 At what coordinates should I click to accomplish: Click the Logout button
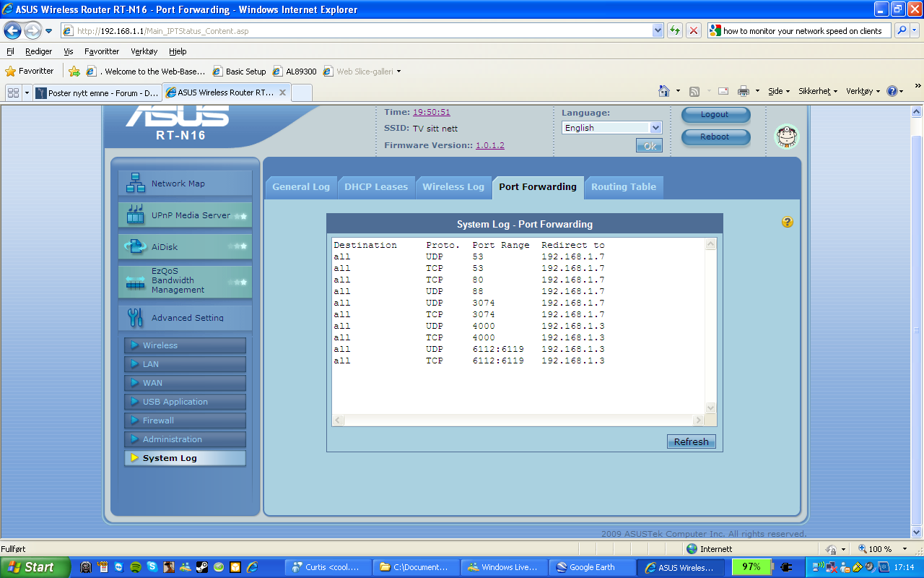tap(715, 115)
